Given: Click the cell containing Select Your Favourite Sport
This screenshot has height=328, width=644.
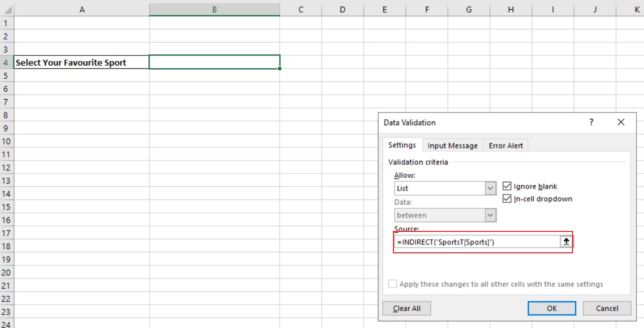Looking at the screenshot, I should click(82, 62).
